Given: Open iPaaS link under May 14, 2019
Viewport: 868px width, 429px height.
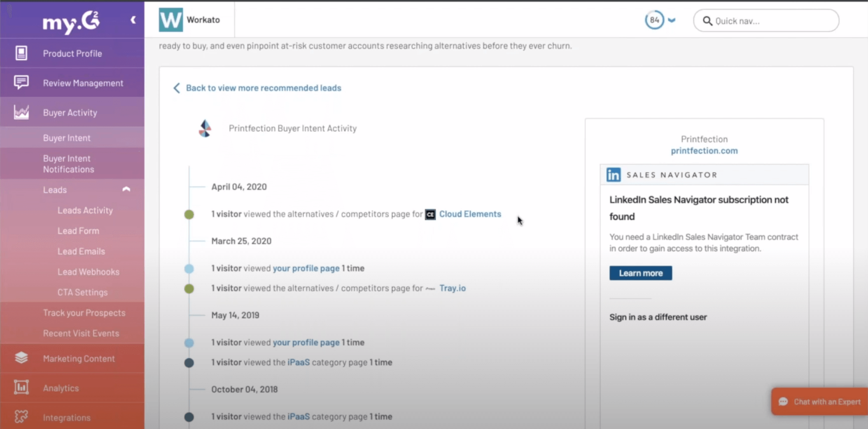Looking at the screenshot, I should (x=299, y=362).
